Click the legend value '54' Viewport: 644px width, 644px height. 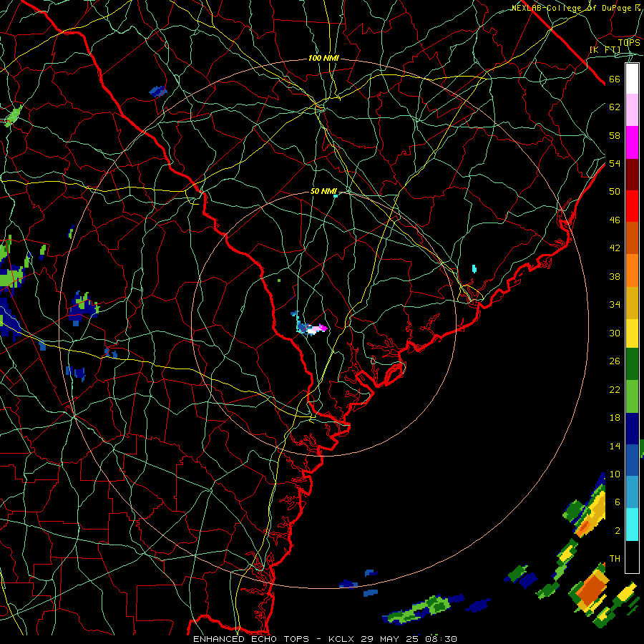click(615, 163)
